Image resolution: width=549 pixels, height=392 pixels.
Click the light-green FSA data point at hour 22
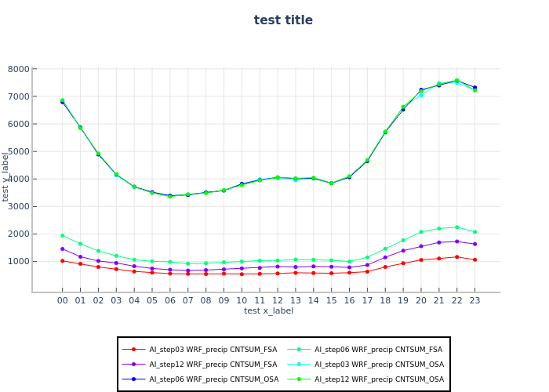(456, 227)
